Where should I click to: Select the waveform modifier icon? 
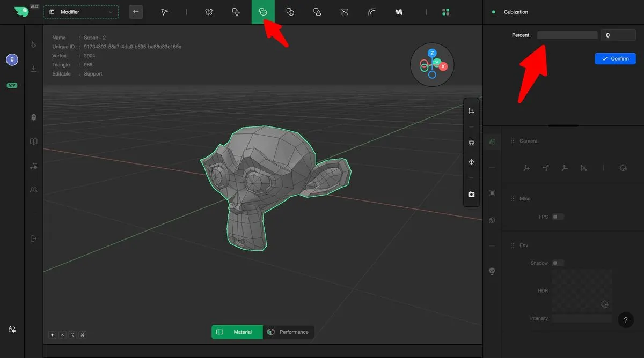click(399, 12)
